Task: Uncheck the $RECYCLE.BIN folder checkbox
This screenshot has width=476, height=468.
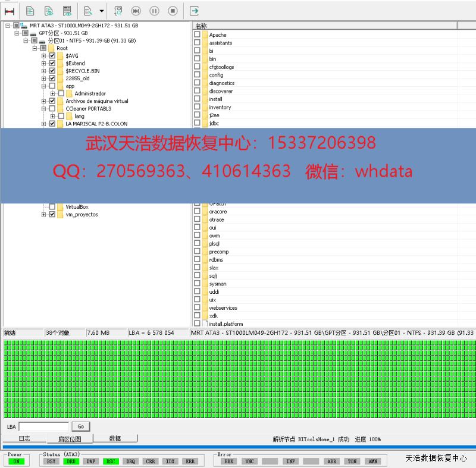Action: (52, 71)
